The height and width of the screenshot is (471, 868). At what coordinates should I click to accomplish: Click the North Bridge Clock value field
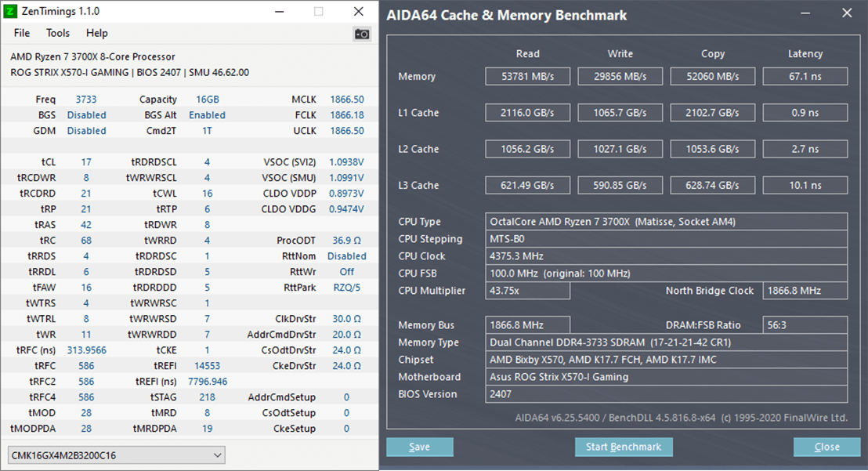(805, 291)
